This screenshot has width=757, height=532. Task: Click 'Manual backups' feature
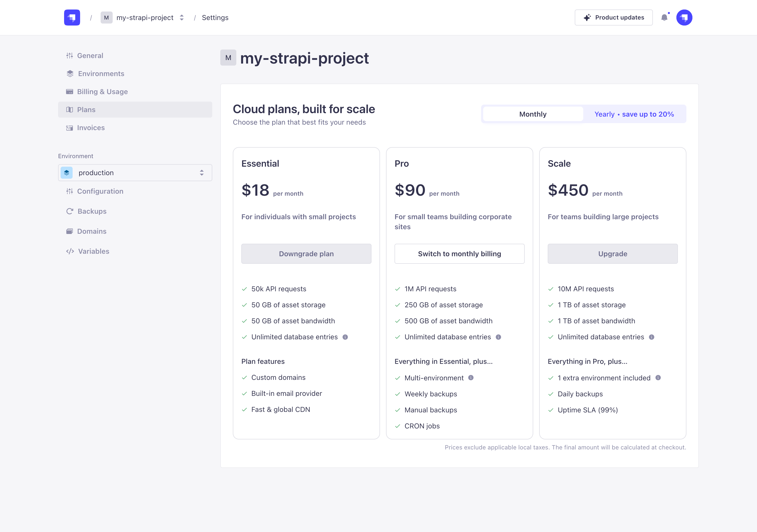click(x=431, y=410)
